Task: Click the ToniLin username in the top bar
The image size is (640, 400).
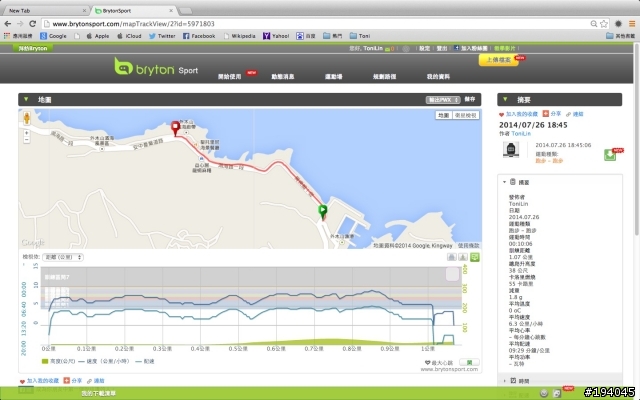Action: [x=373, y=48]
